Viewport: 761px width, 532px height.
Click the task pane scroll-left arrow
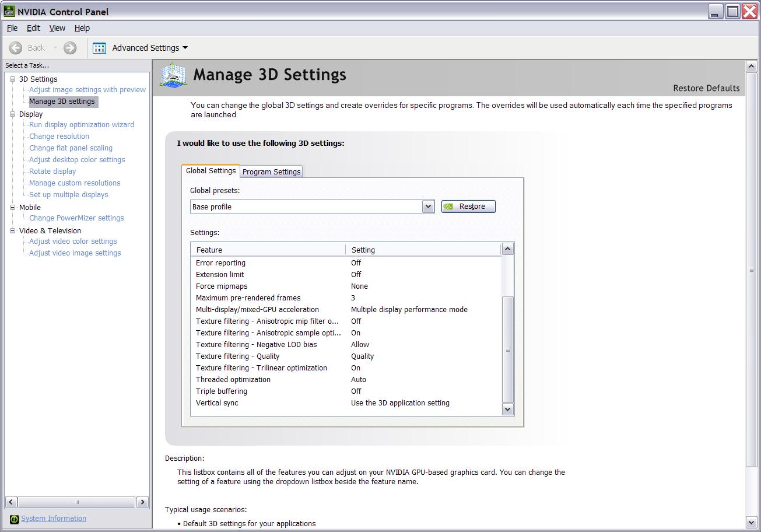pos(10,502)
